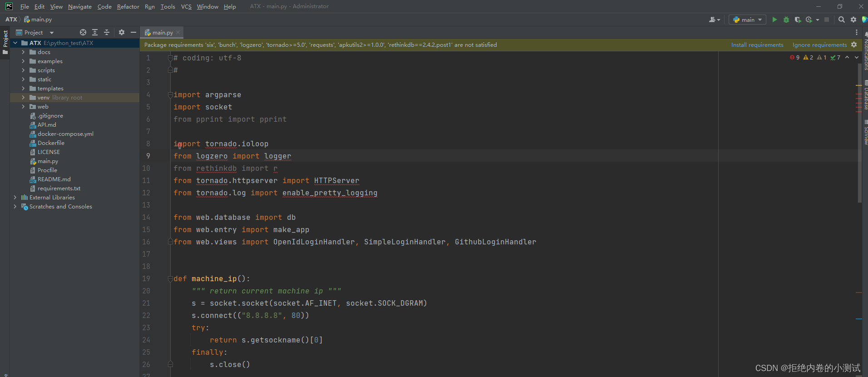Click Ignore requirements link
The width and height of the screenshot is (868, 377).
click(819, 45)
